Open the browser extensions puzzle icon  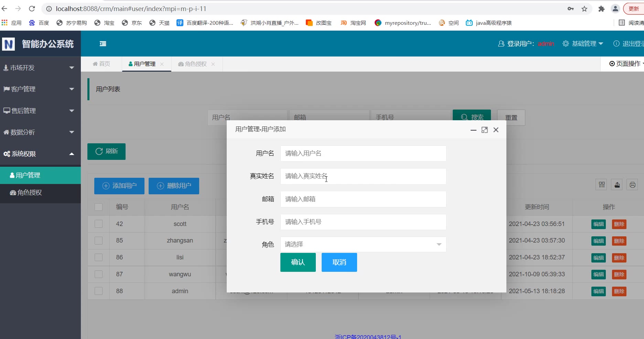point(601,9)
